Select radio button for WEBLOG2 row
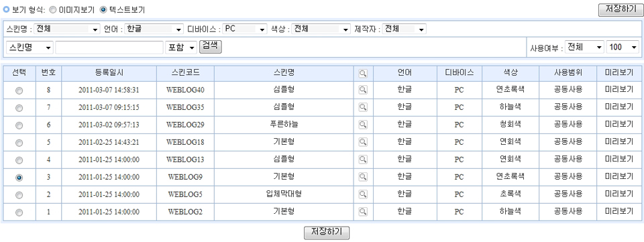The width and height of the screenshot is (644, 242). pyautogui.click(x=19, y=213)
